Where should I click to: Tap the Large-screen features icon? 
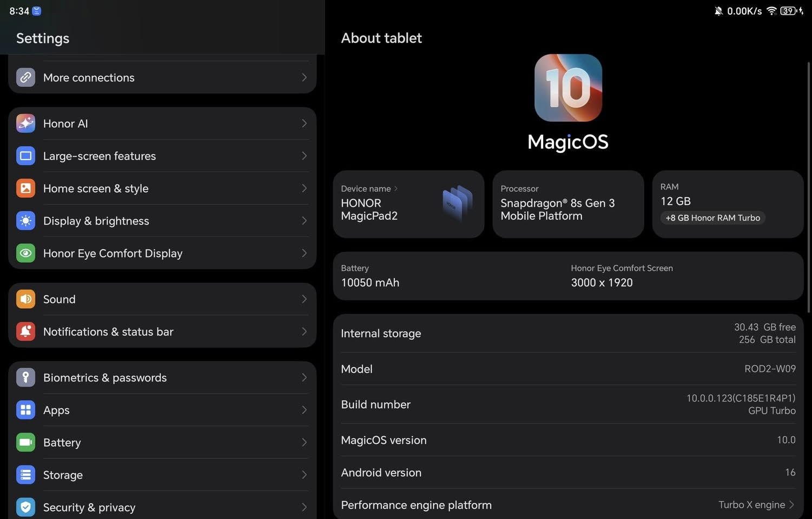pos(25,156)
